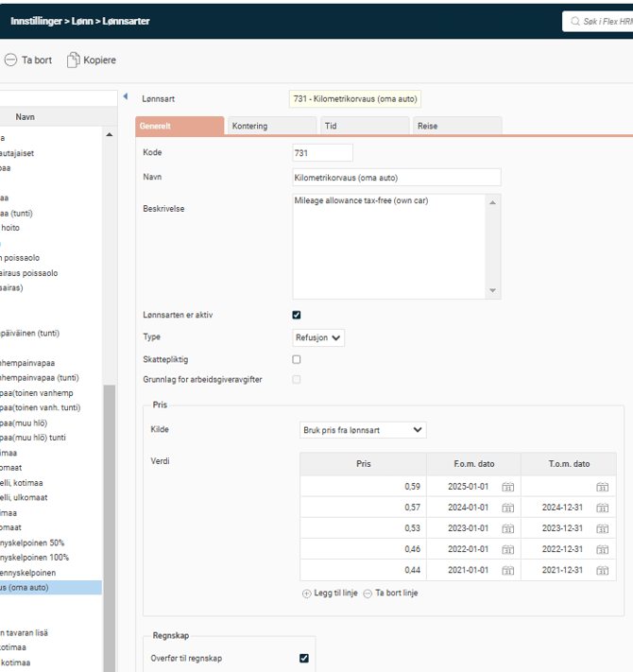Open calendar for 2023-01-01 start date
The width and height of the screenshot is (633, 672).
coord(507,528)
